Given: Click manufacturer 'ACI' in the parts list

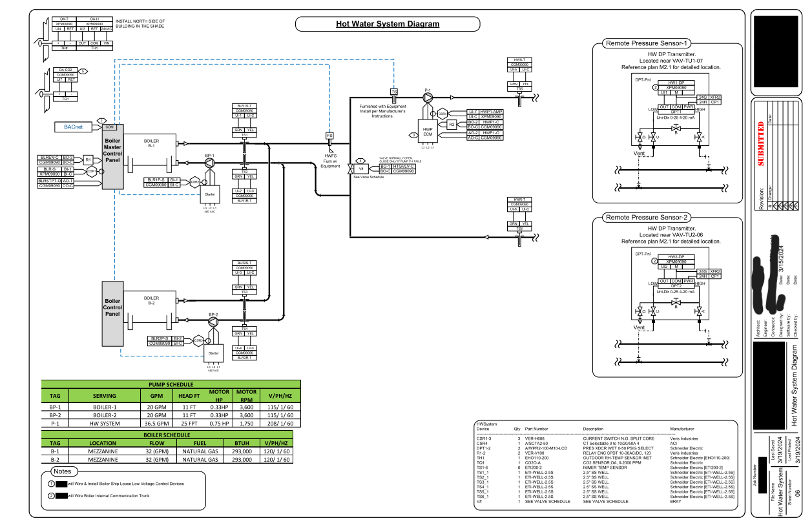Looking at the screenshot, I should (x=674, y=444).
